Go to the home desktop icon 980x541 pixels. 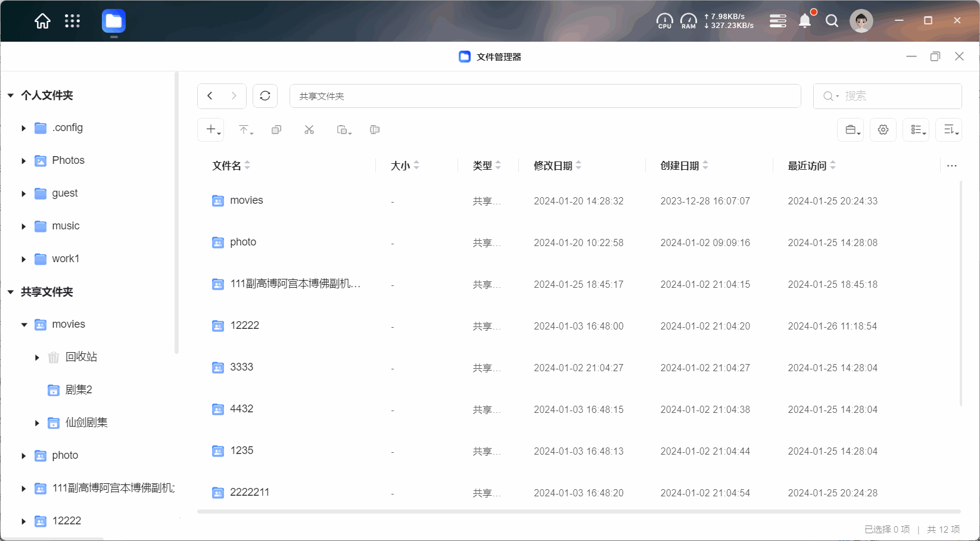[42, 21]
